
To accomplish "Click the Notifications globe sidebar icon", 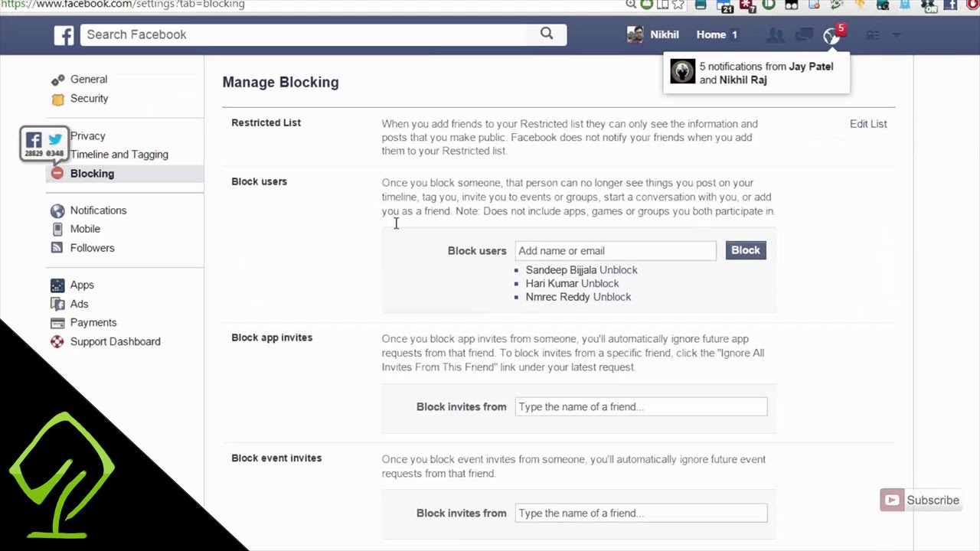I will (x=57, y=210).
